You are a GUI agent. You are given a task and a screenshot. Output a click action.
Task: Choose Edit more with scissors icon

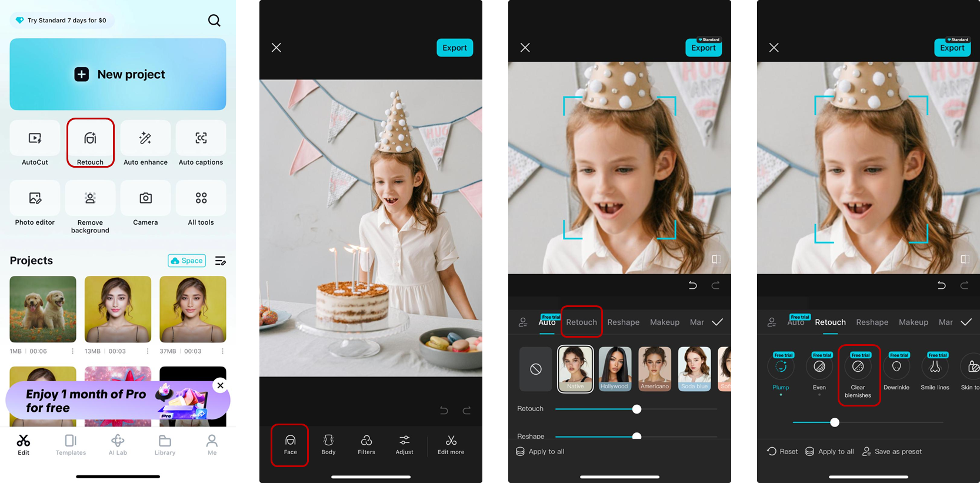pos(451,445)
